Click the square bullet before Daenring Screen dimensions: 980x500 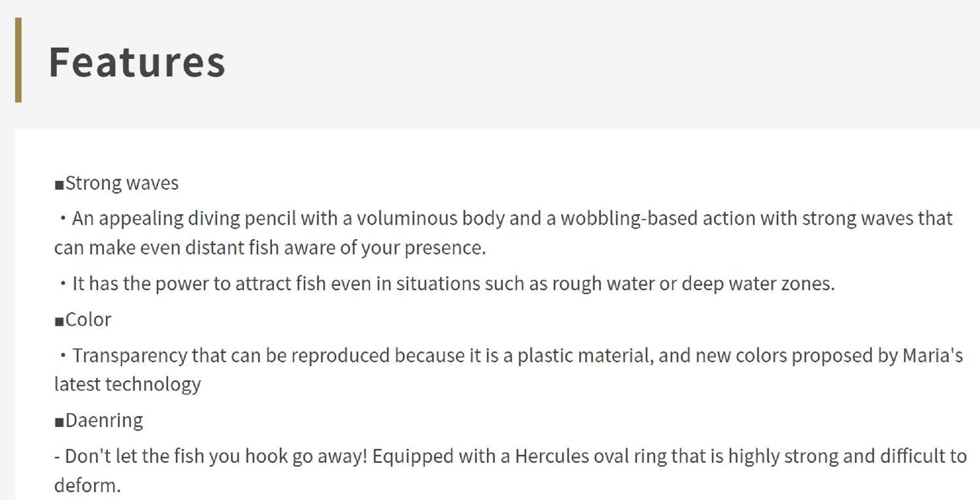(x=59, y=422)
